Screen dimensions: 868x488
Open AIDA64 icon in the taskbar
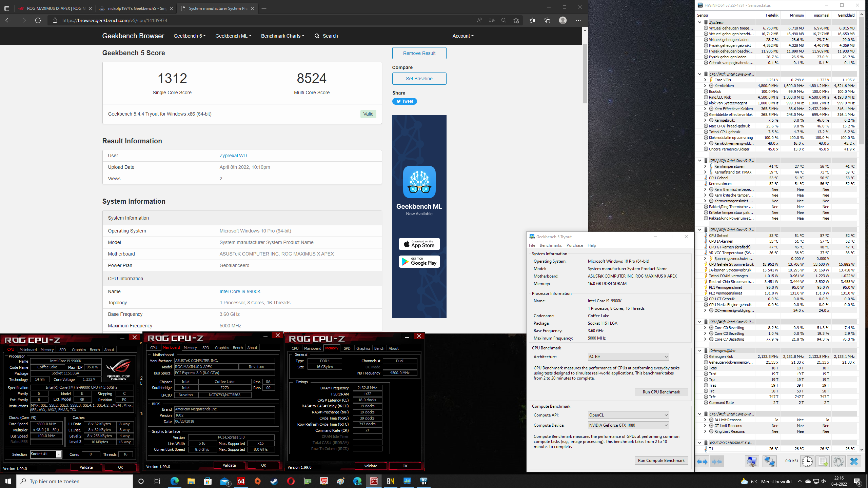tap(241, 481)
